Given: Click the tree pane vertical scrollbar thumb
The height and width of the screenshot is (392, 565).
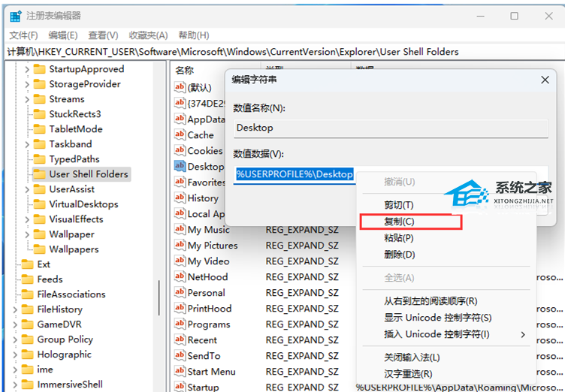Looking at the screenshot, I should click(x=159, y=298).
